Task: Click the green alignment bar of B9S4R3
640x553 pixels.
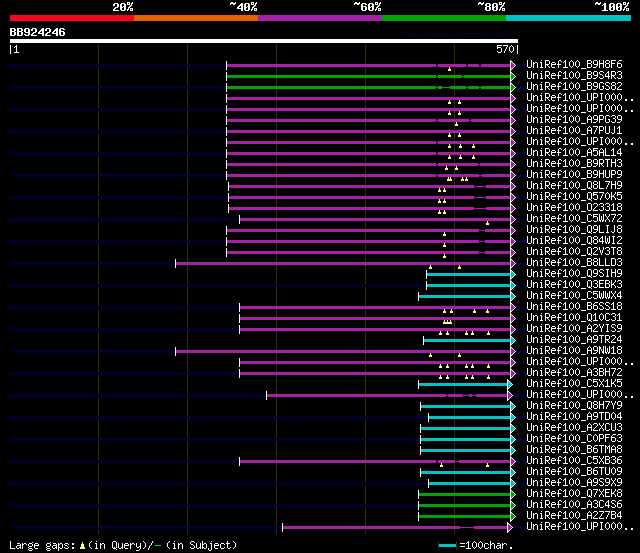Action: [x=369, y=76]
